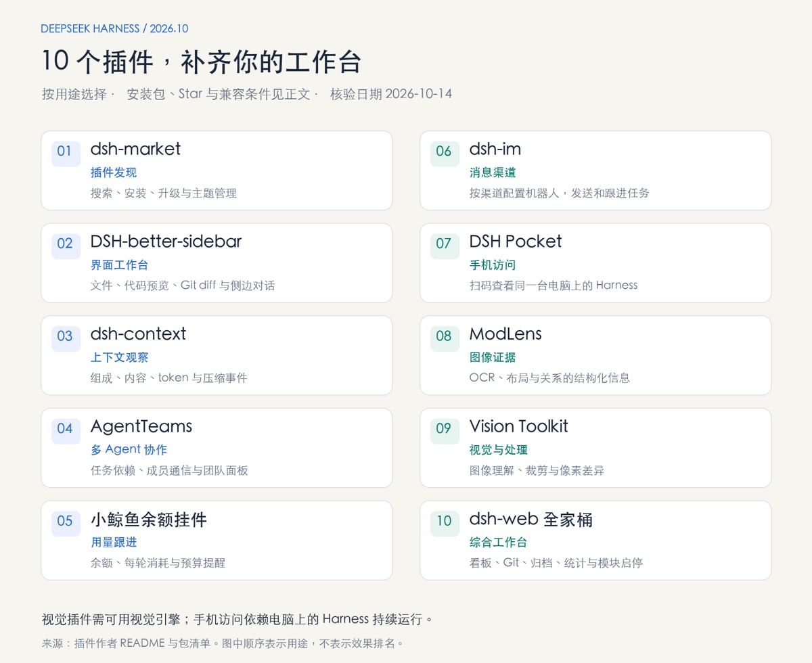Click the 图像证据 category label
This screenshot has height=663, width=812.
[x=493, y=357]
